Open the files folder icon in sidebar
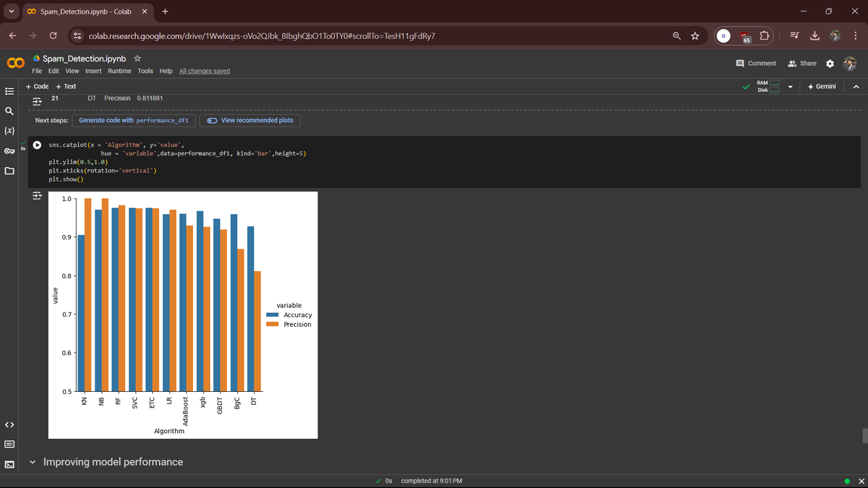This screenshot has height=488, width=868. pyautogui.click(x=9, y=171)
